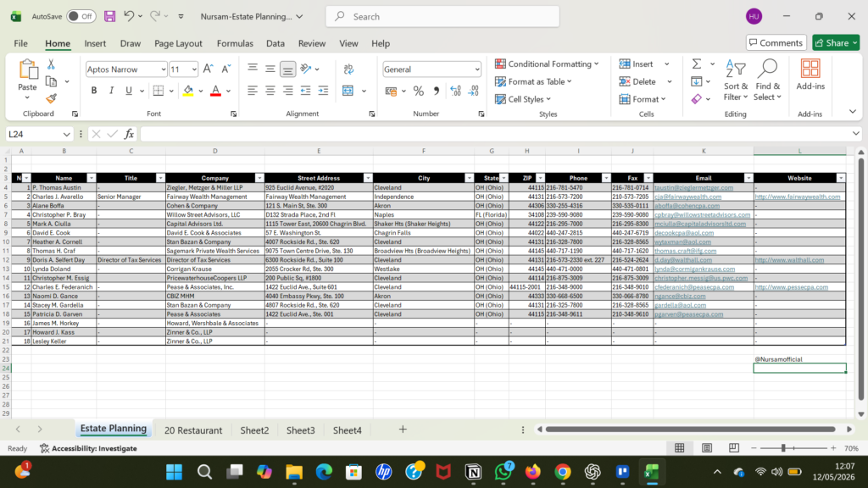Open the Name Box dropdown arrow

(66, 135)
